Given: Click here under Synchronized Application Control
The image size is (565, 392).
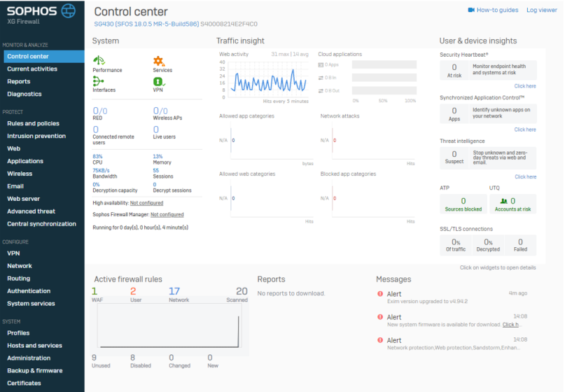Looking at the screenshot, I should pyautogui.click(x=525, y=129).
